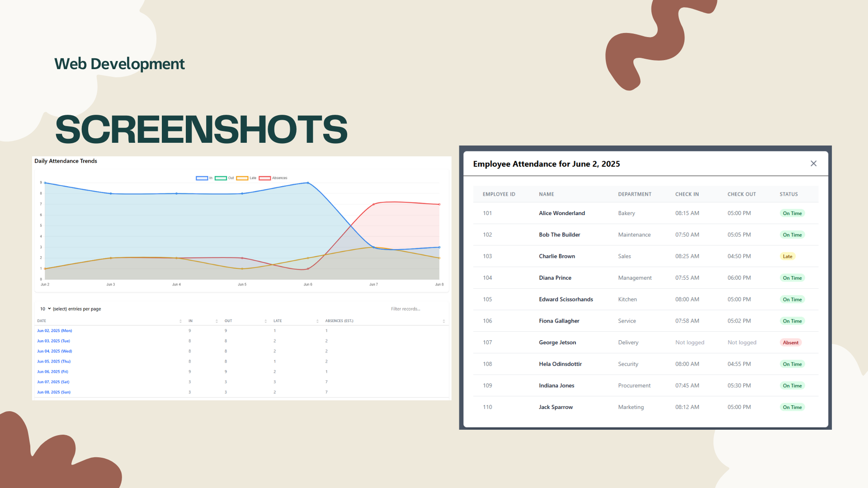Sort the OUT column using the sort arrows
868x488 pixels.
(x=265, y=321)
